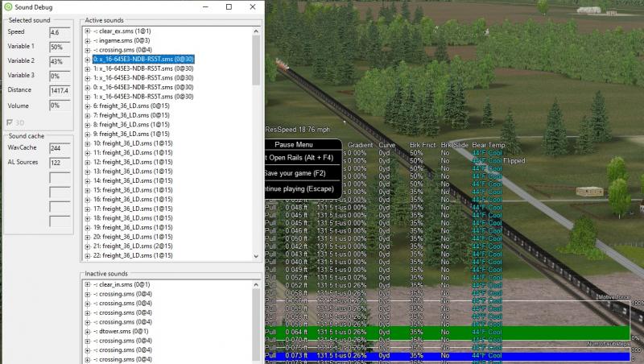Click the Variable 1 value field
This screenshot has height=364, width=644.
click(x=60, y=47)
